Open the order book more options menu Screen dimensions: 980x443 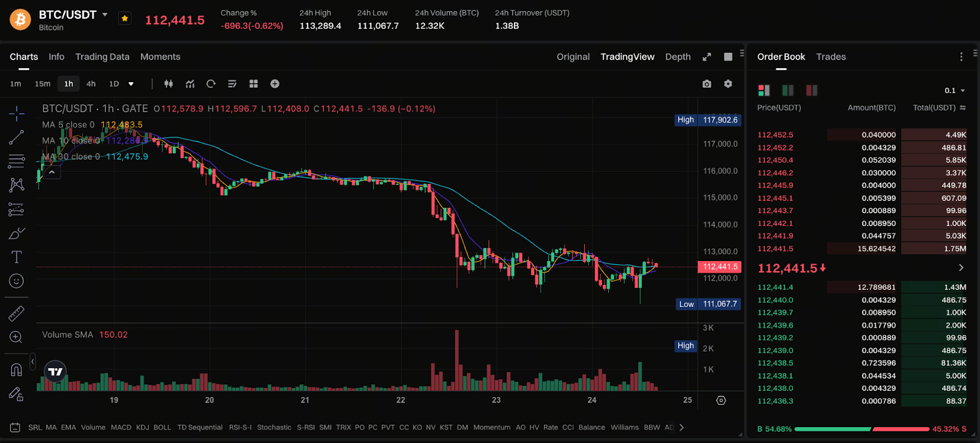(x=961, y=57)
